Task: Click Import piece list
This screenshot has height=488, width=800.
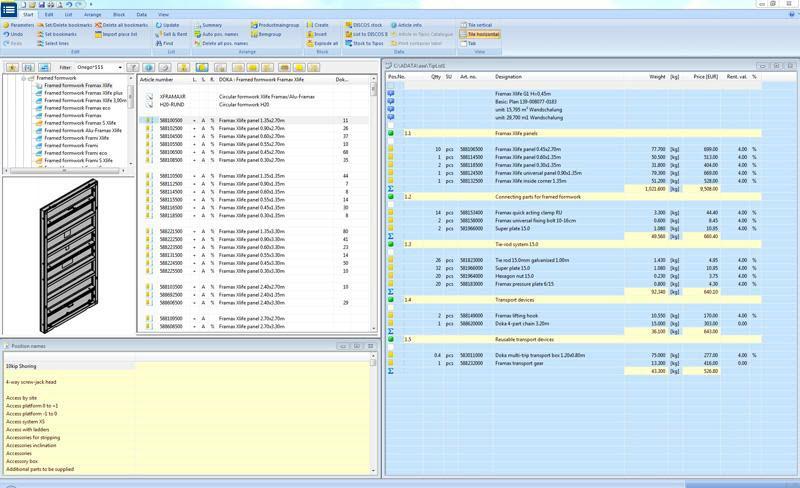Action: [116, 34]
